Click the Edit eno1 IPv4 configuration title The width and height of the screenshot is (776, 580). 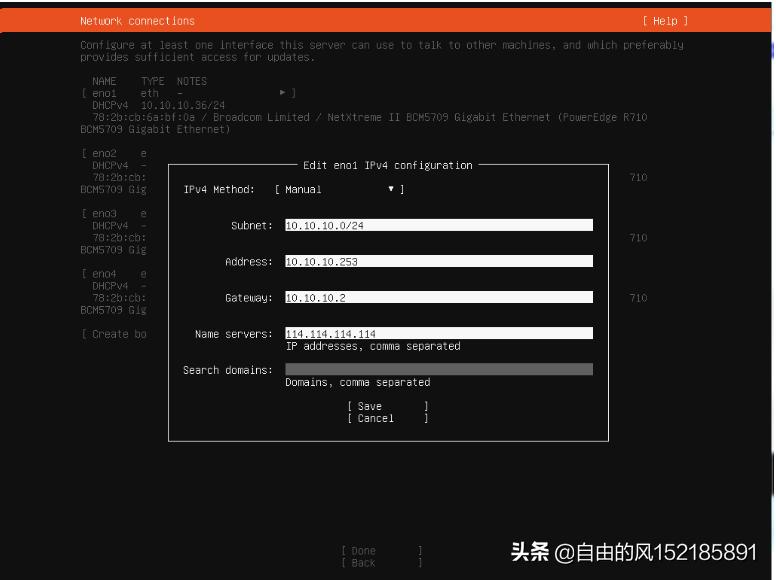(x=388, y=165)
